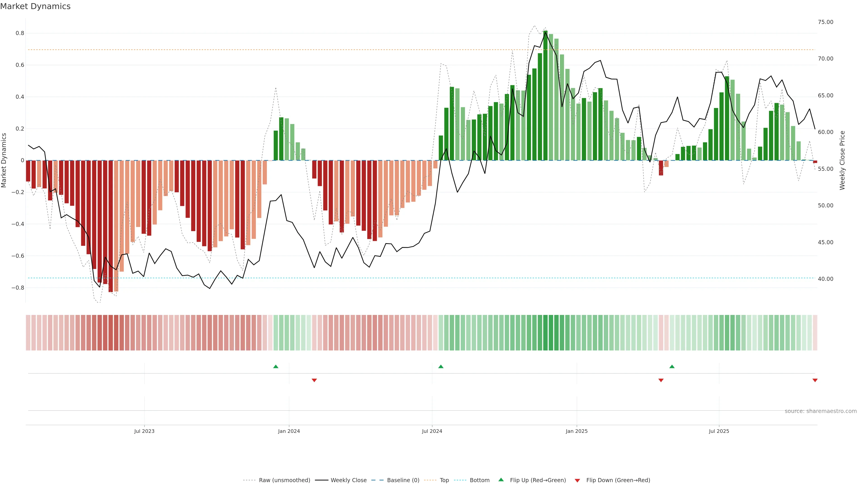868x488 pixels.
Task: Click the Jul 2023 x-axis label
Action: [x=144, y=431]
